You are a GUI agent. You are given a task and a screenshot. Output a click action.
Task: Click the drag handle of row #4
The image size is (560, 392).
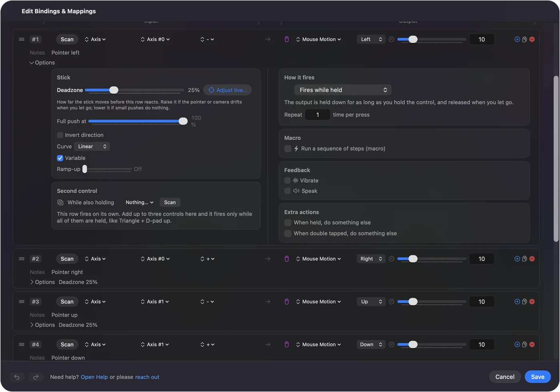click(x=22, y=344)
